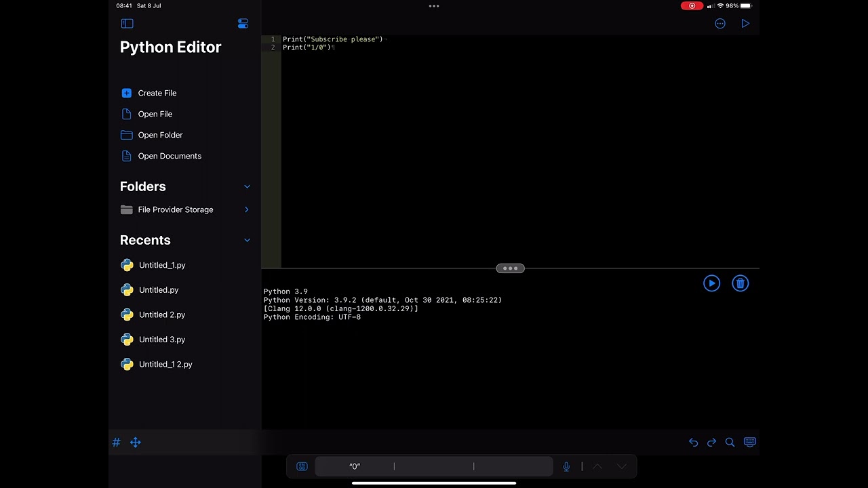Viewport: 868px width, 488px height.
Task: Run script with the top play icon
Action: pyautogui.click(x=745, y=24)
